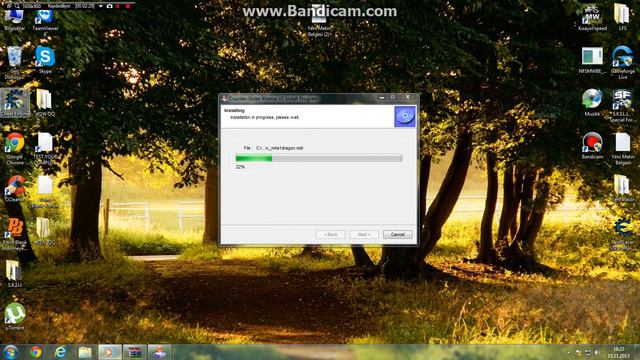The width and height of the screenshot is (640, 360).
Task: Launch CCleaner desktop shortcut
Action: (15, 189)
